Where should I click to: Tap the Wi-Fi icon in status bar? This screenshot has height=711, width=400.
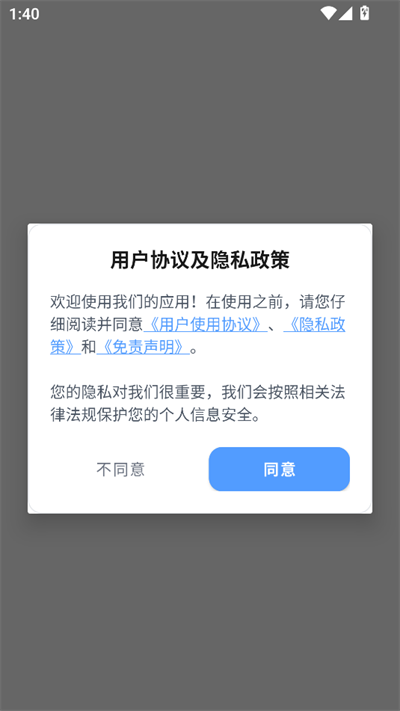pos(328,14)
